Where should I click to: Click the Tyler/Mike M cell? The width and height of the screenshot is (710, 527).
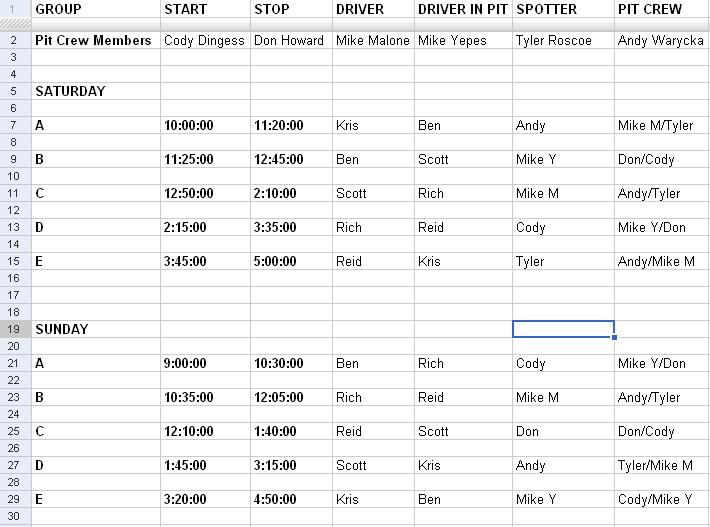coord(662,465)
